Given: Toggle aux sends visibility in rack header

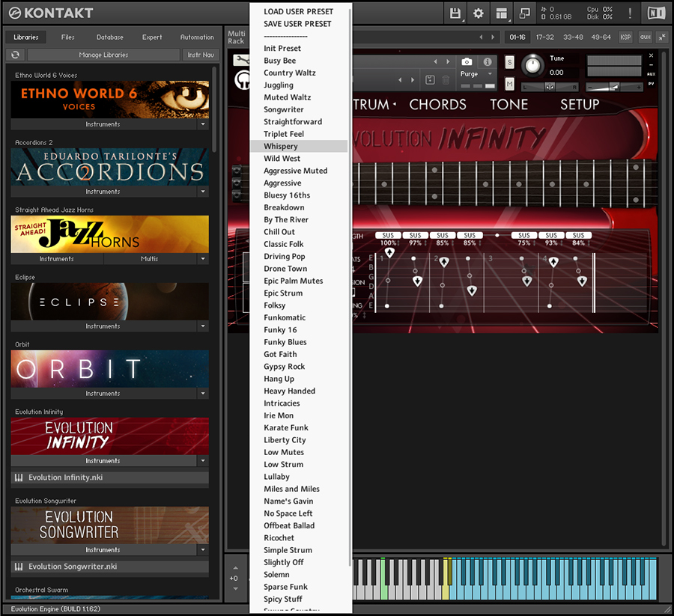Looking at the screenshot, I should [x=646, y=37].
